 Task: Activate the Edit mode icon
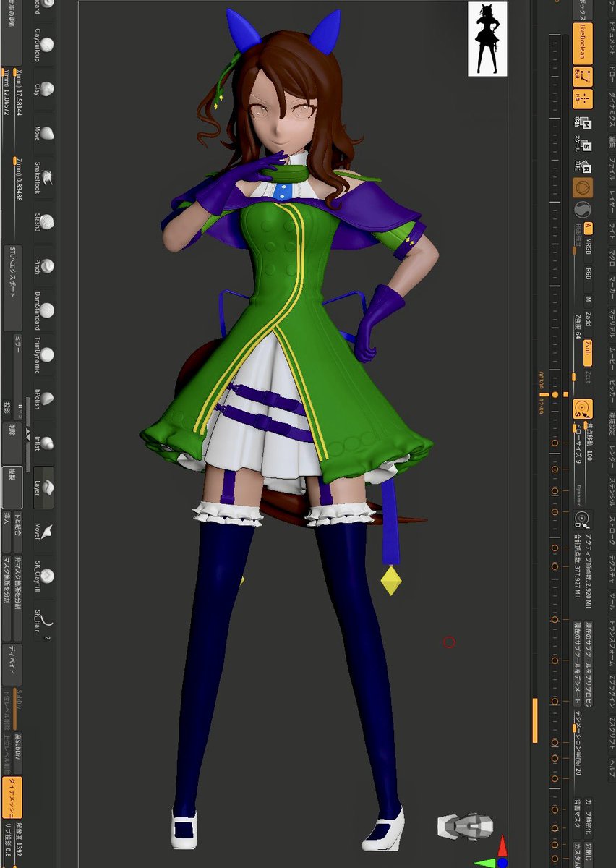pyautogui.click(x=583, y=76)
